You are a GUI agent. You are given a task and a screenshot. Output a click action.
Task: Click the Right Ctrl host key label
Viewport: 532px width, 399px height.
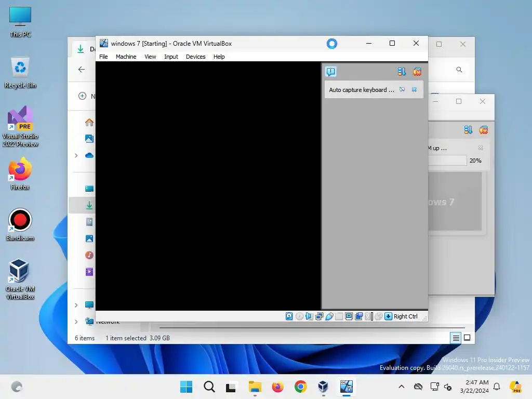click(x=405, y=316)
